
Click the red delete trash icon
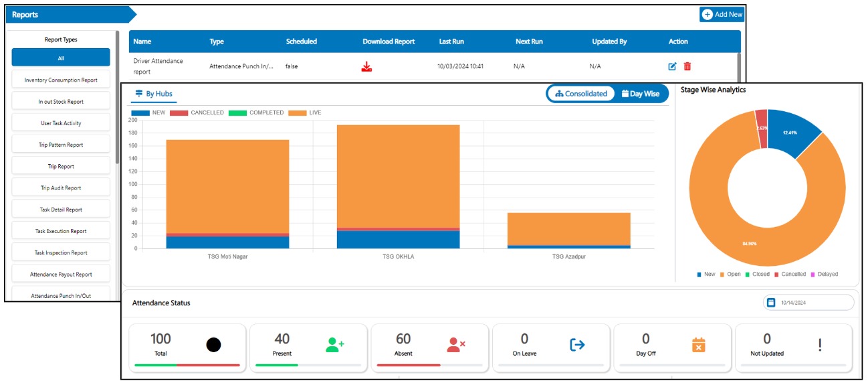[x=687, y=66]
